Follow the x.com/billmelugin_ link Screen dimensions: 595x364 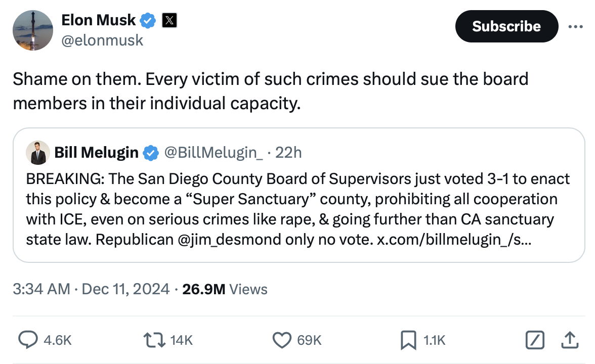pyautogui.click(x=454, y=240)
